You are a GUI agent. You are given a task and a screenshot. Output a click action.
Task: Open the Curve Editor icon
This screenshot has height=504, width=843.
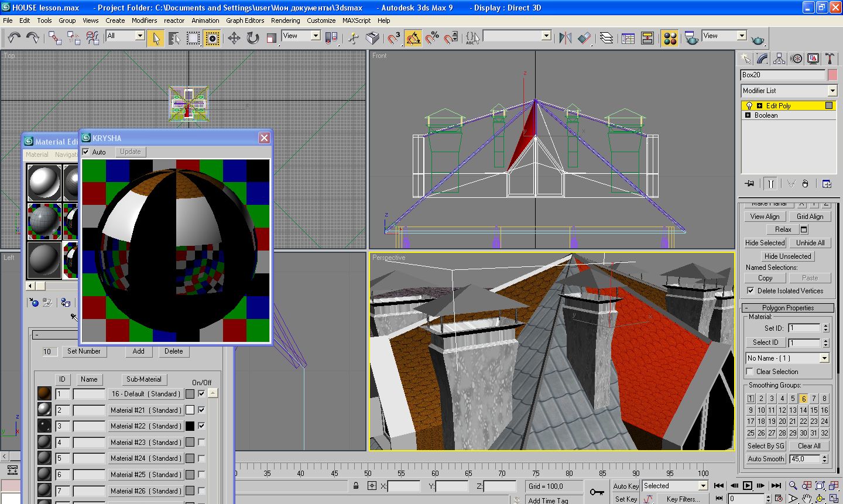628,38
